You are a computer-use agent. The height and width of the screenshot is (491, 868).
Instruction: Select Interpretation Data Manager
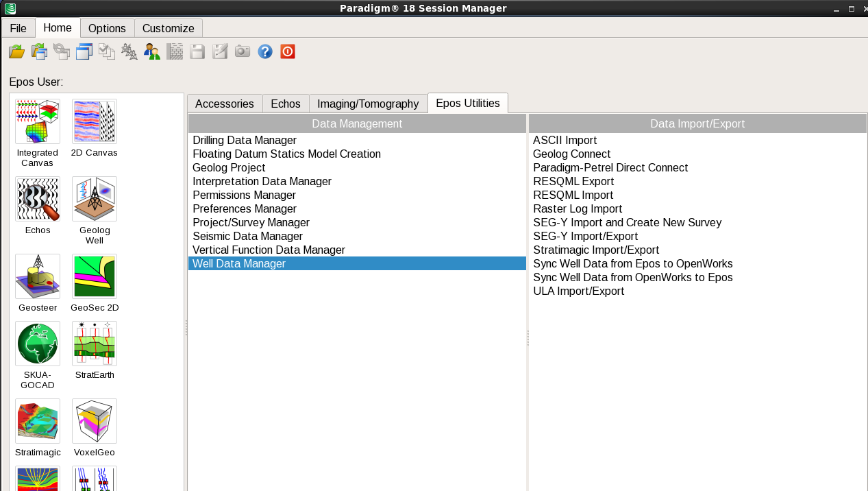[357, 181]
